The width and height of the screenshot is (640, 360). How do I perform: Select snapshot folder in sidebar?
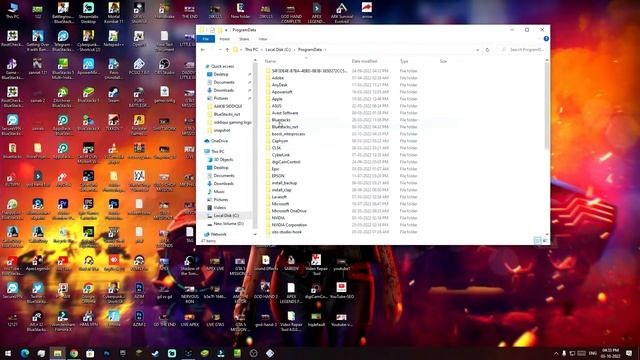[x=222, y=130]
